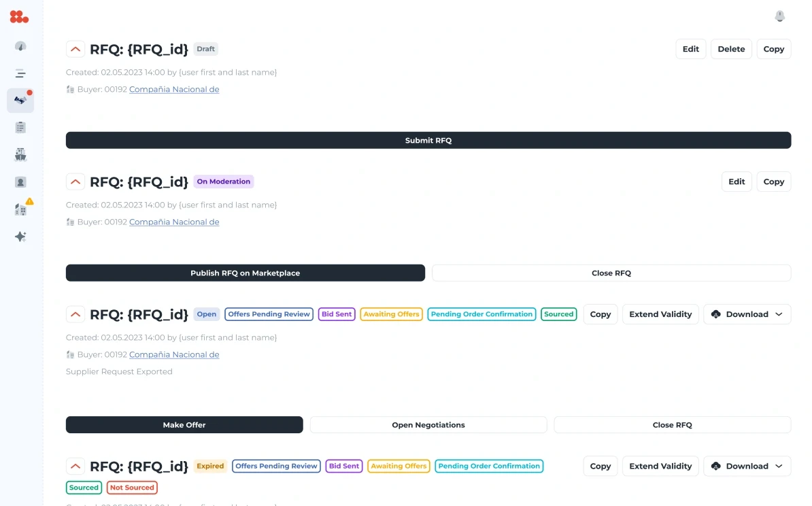Copy the On Moderation RFQ
812x506 pixels.
773,182
